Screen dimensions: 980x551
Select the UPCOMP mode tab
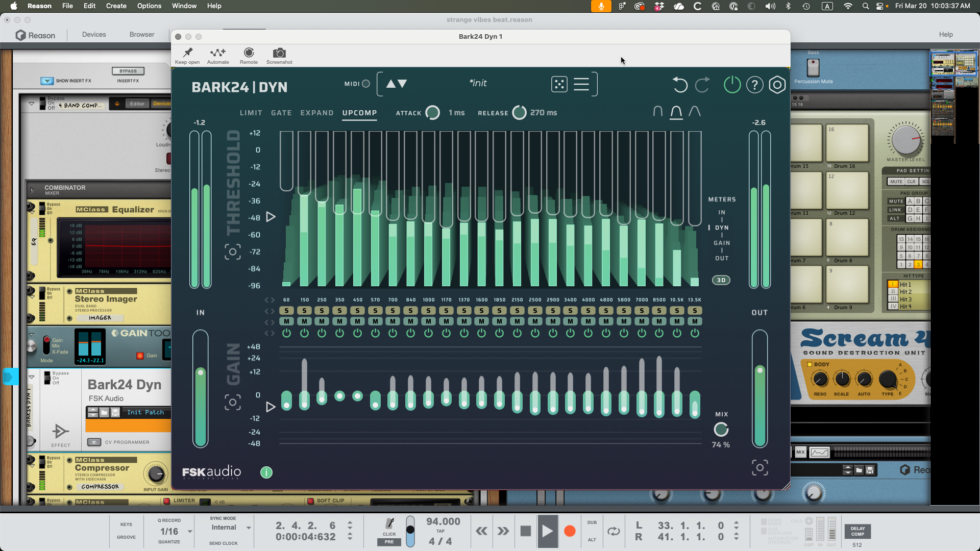click(359, 113)
